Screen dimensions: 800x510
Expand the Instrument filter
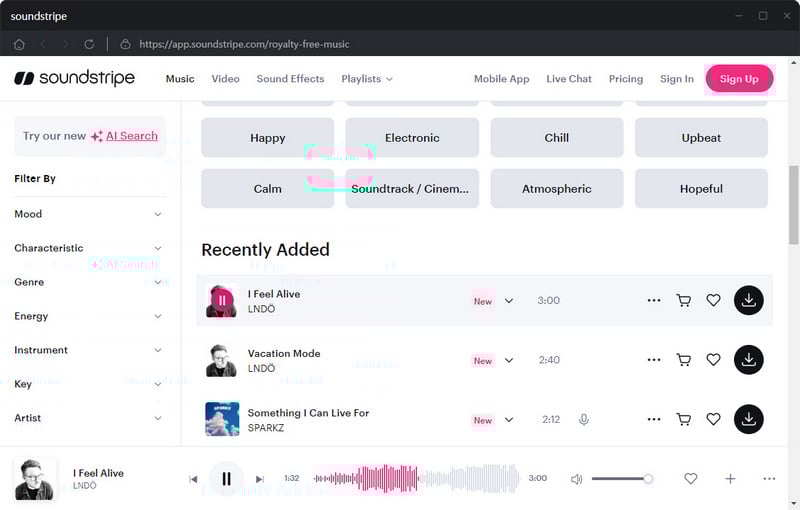pos(88,350)
